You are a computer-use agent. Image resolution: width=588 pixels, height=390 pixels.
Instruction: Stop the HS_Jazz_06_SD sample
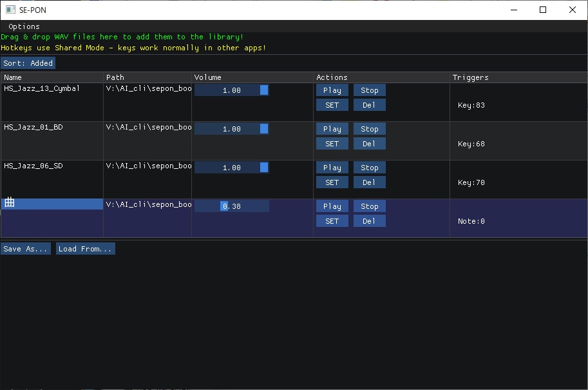(369, 168)
